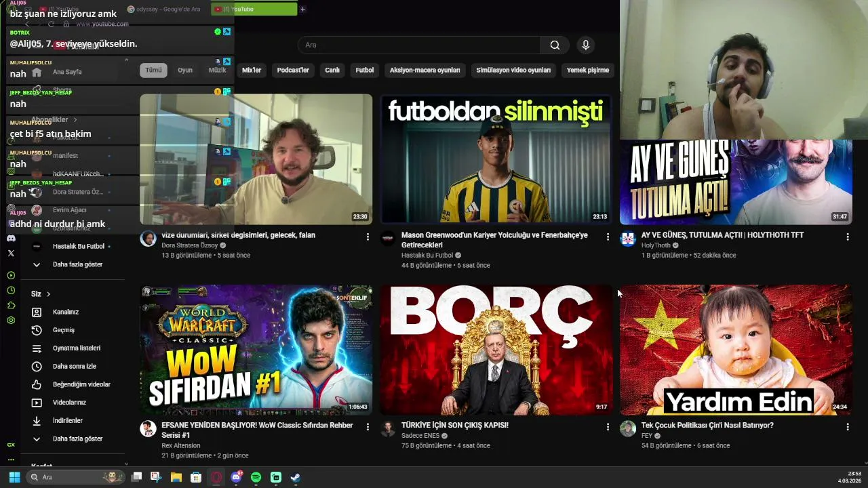
Task: Open Microsoft Store from the taskbar
Action: (196, 477)
